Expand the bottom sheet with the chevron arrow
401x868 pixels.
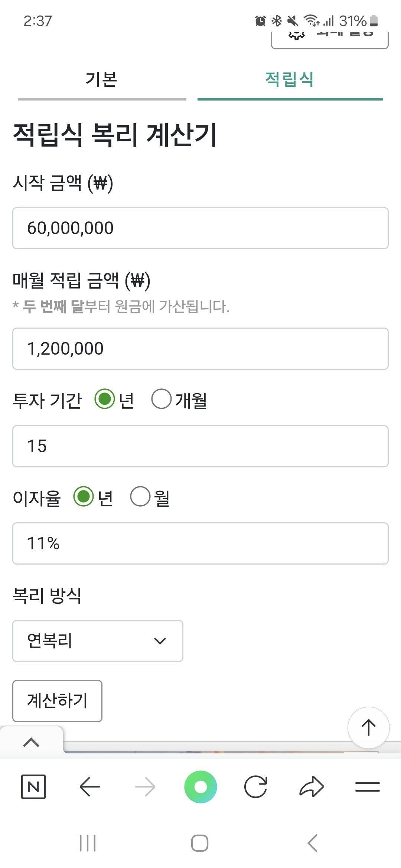click(32, 742)
